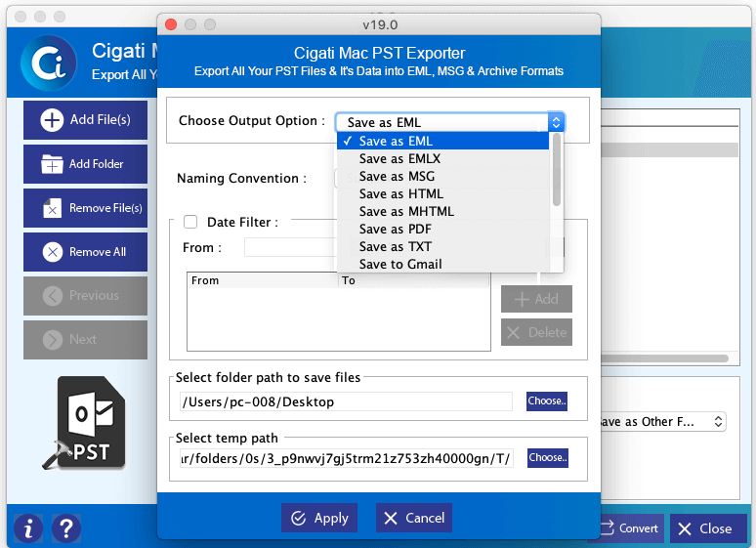This screenshot has width=756, height=548.
Task: Click Choose.. for the temp path
Action: tap(547, 458)
